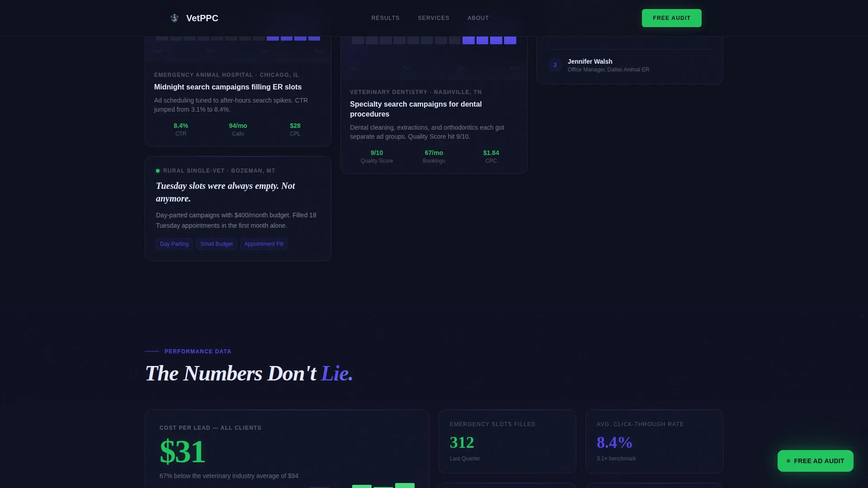The image size is (868, 488).
Task: Open the Results nav item
Action: (385, 18)
